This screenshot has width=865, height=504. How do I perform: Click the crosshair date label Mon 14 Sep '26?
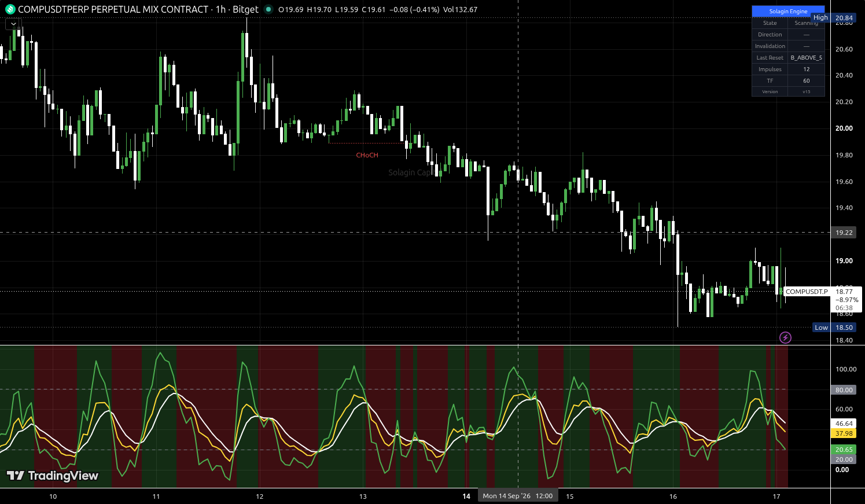518,496
